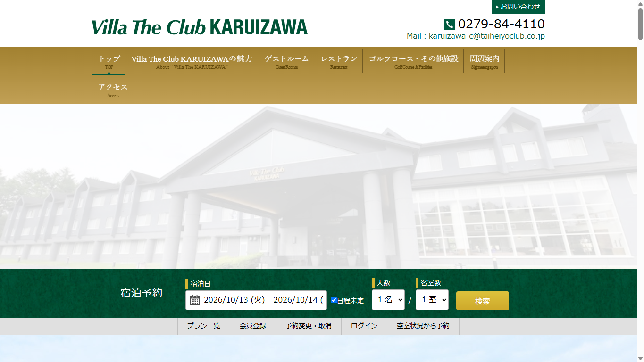The height and width of the screenshot is (362, 644).
Task: Click the phone icon beside 0279-84-4110
Action: click(449, 25)
